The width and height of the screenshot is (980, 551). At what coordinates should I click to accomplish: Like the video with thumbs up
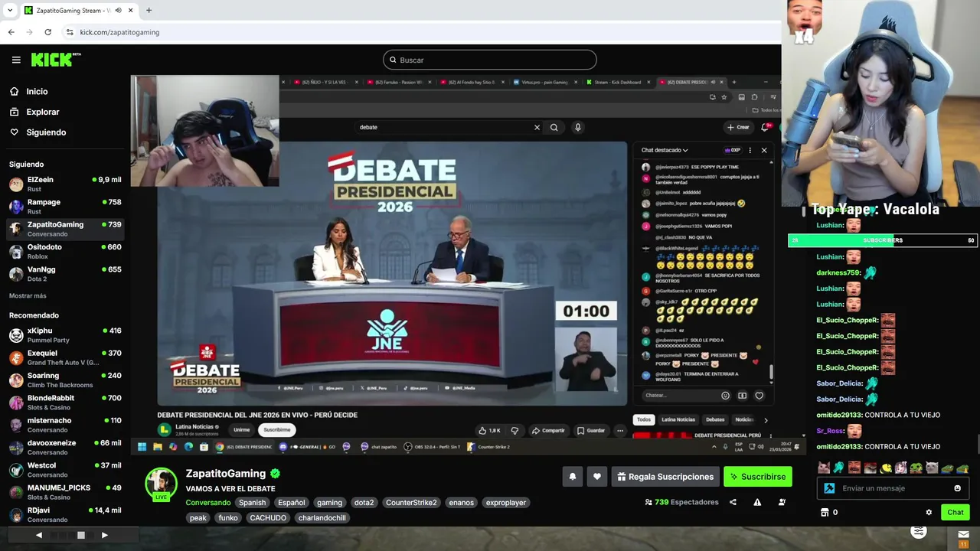pyautogui.click(x=489, y=430)
